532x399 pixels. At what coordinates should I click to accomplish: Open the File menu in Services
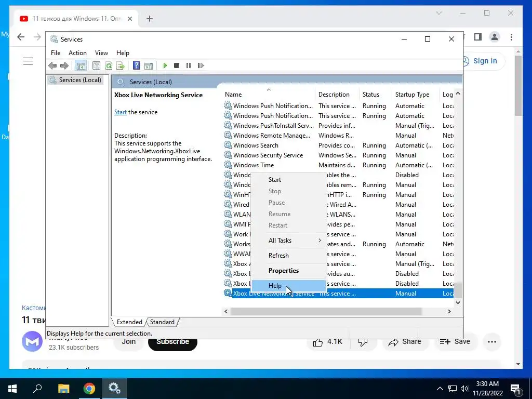[56, 53]
